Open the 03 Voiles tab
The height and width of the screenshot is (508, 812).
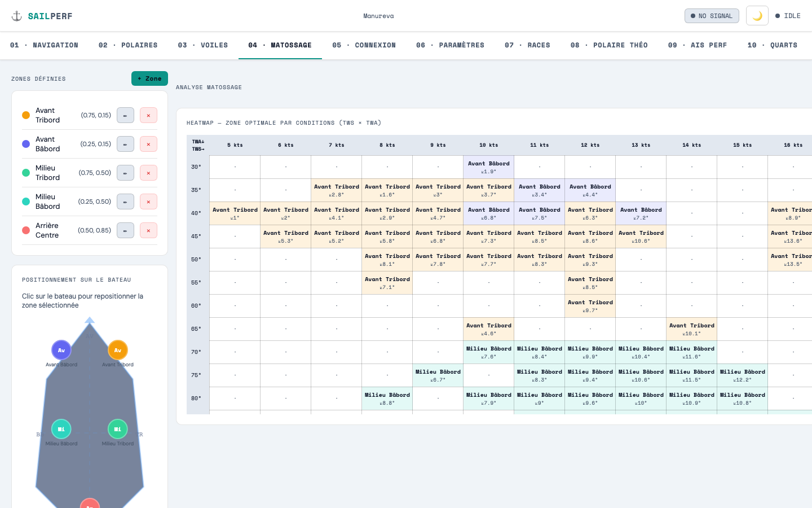click(x=203, y=45)
